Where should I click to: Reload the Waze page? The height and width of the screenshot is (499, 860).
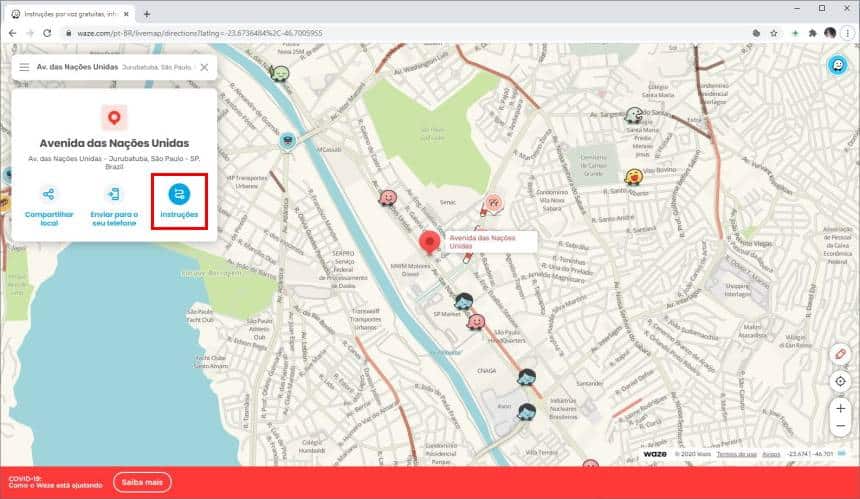click(x=47, y=33)
